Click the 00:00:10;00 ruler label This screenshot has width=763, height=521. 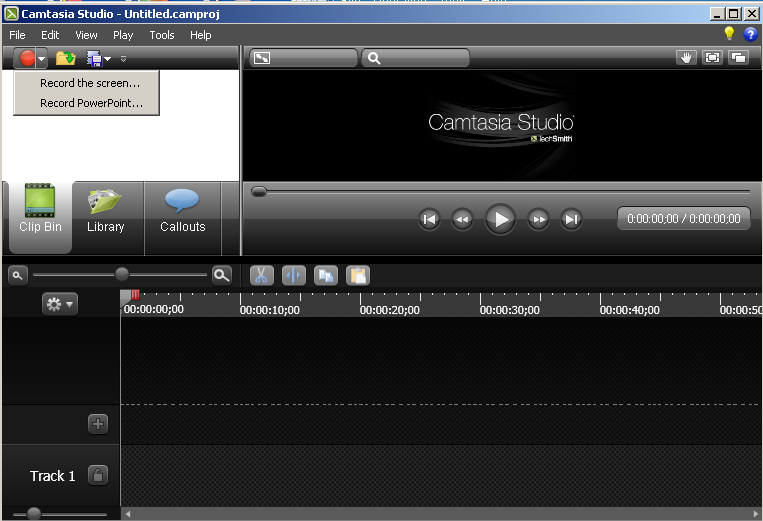click(270, 310)
